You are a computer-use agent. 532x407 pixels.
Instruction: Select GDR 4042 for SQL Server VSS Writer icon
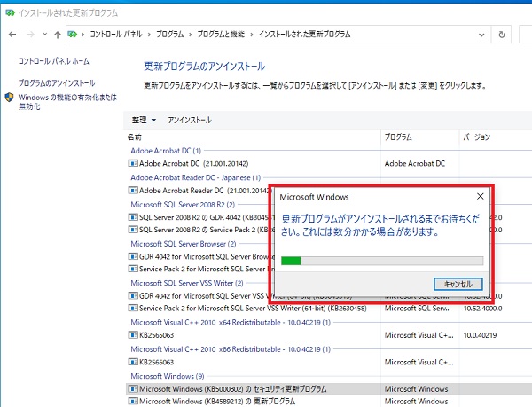[133, 296]
